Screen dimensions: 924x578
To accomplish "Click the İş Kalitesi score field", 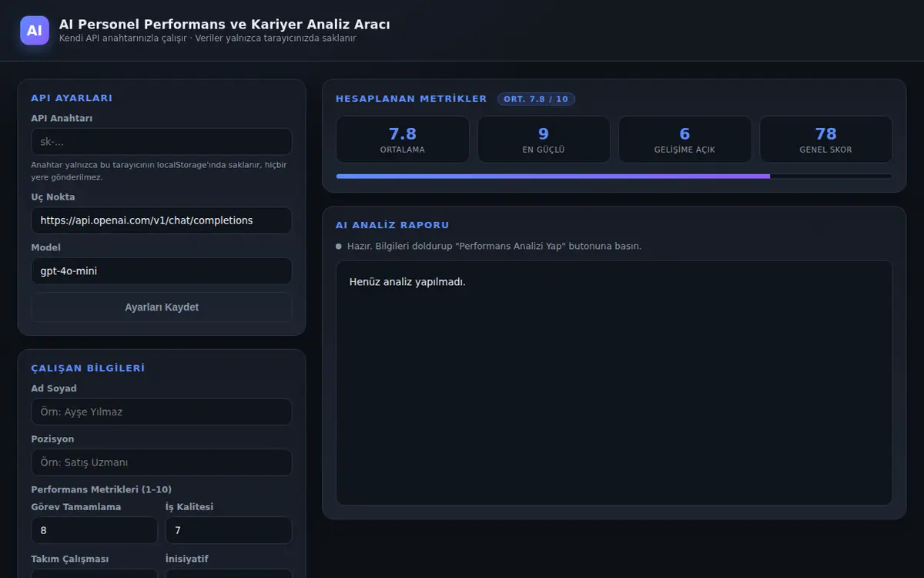I will coord(229,530).
